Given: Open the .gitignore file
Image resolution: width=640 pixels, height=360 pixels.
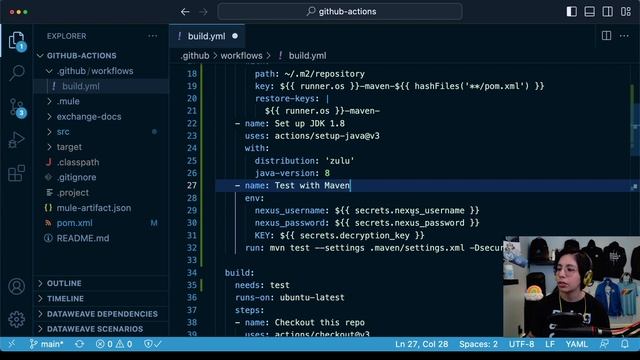Looking at the screenshot, I should point(100,177).
